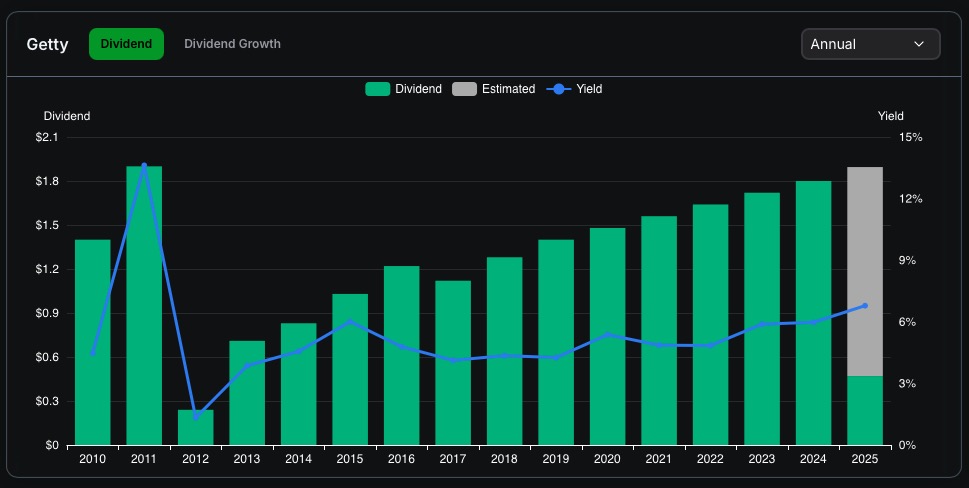This screenshot has height=488, width=969.
Task: Click the 2025 yield line data point
Action: coord(865,306)
